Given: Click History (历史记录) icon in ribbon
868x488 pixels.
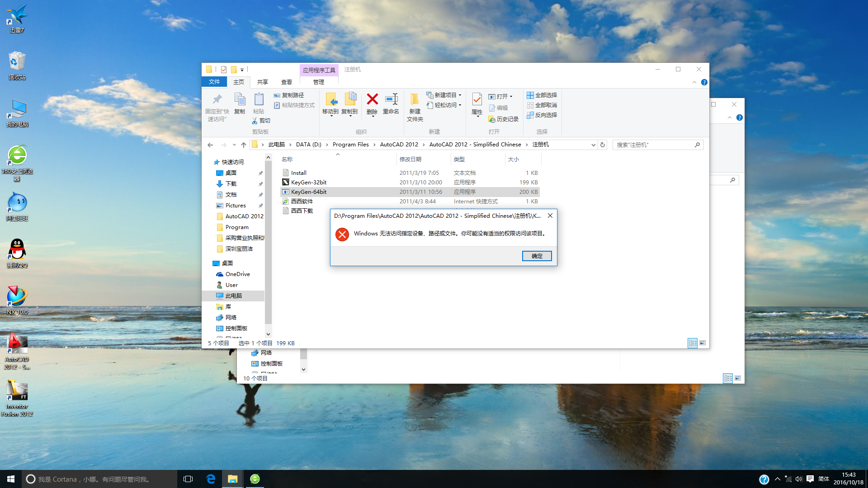Looking at the screenshot, I should tap(492, 119).
